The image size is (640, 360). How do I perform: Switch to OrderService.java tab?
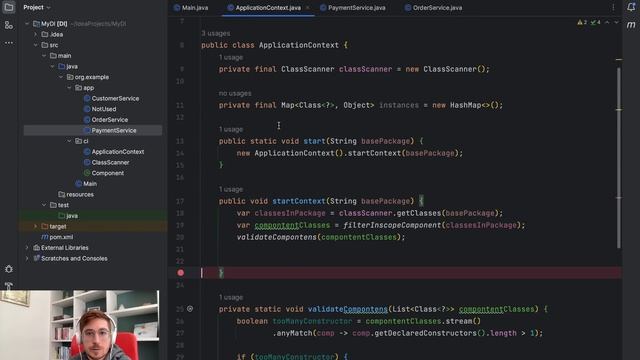(433, 8)
